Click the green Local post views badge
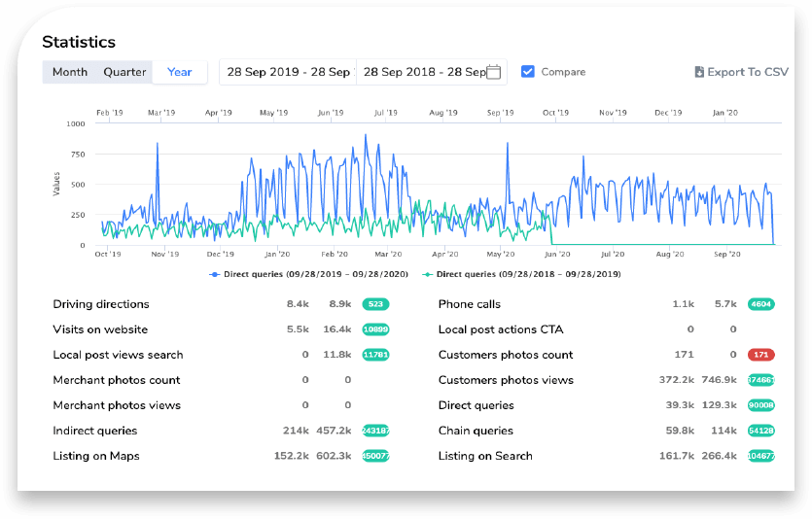Screen dimensions: 812x519 [x=374, y=355]
